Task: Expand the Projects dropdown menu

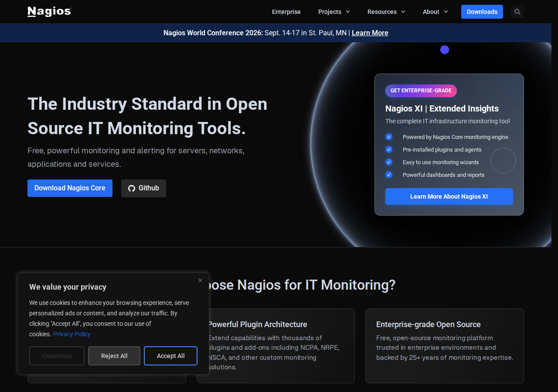Action: 334,12
